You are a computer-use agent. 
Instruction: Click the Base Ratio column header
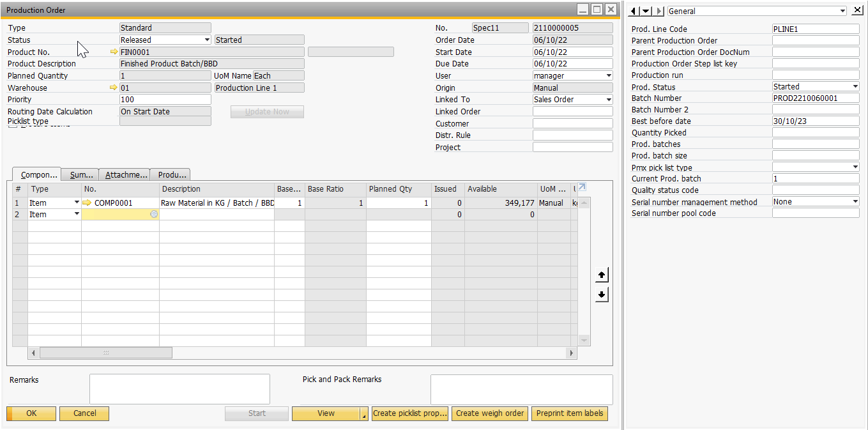[335, 189]
